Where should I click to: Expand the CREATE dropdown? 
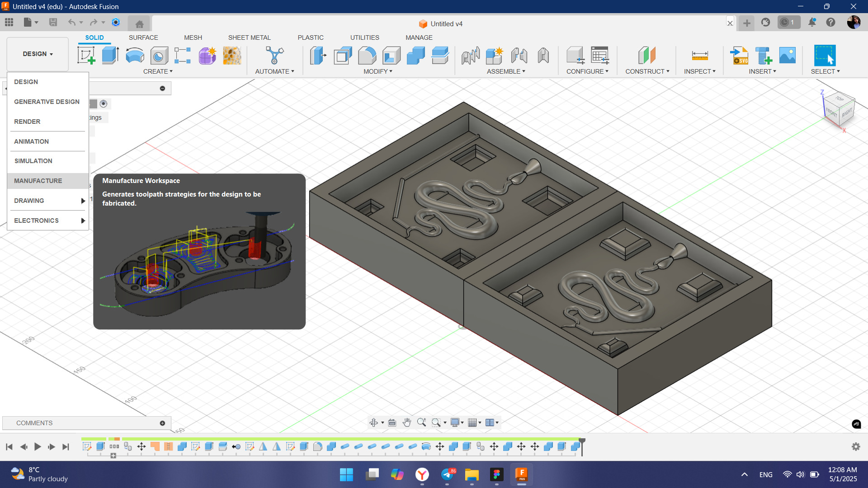158,71
